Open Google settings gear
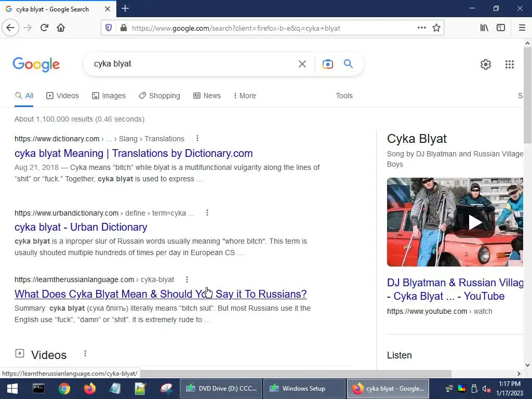532x399 pixels. pos(486,64)
